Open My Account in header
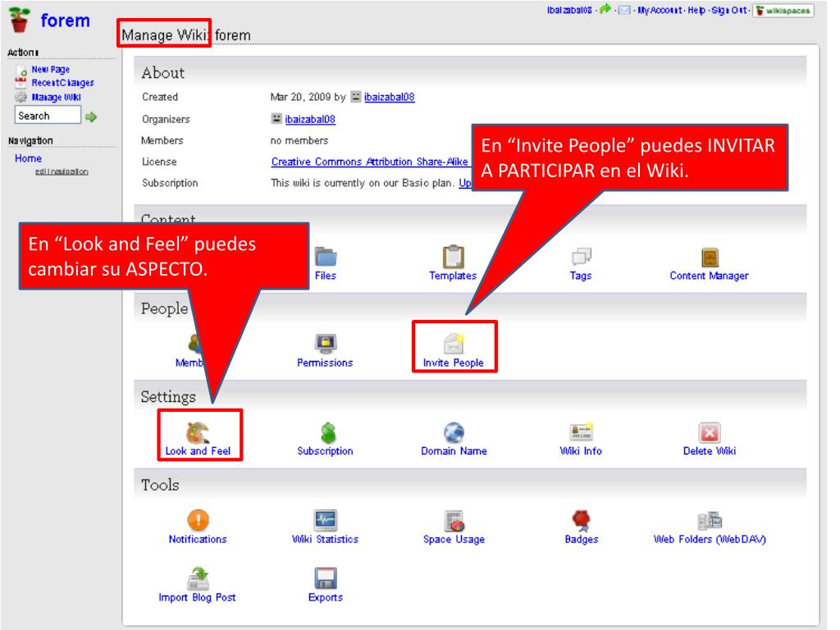 [660, 10]
